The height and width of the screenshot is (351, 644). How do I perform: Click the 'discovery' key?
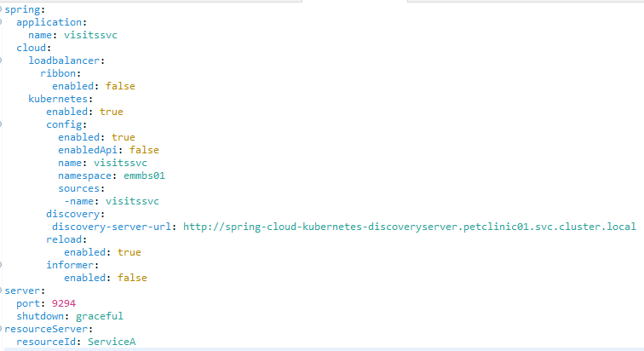point(72,214)
